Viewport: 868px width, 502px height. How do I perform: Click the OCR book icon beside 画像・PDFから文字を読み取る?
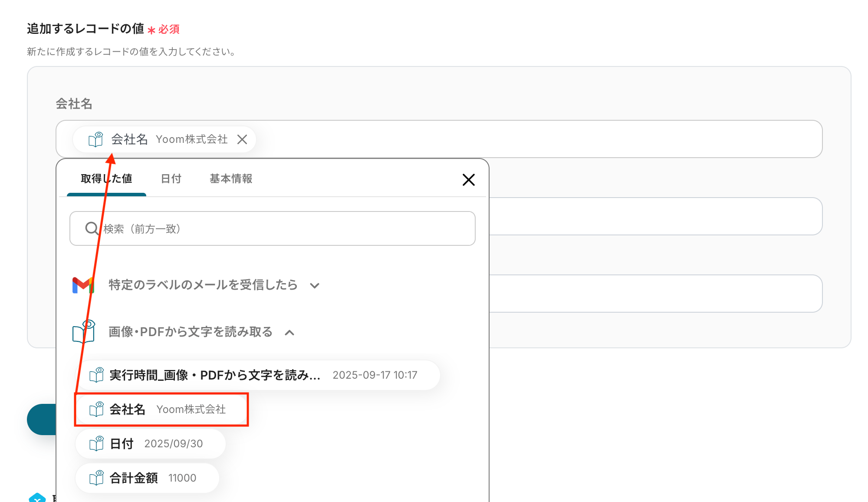pyautogui.click(x=84, y=332)
